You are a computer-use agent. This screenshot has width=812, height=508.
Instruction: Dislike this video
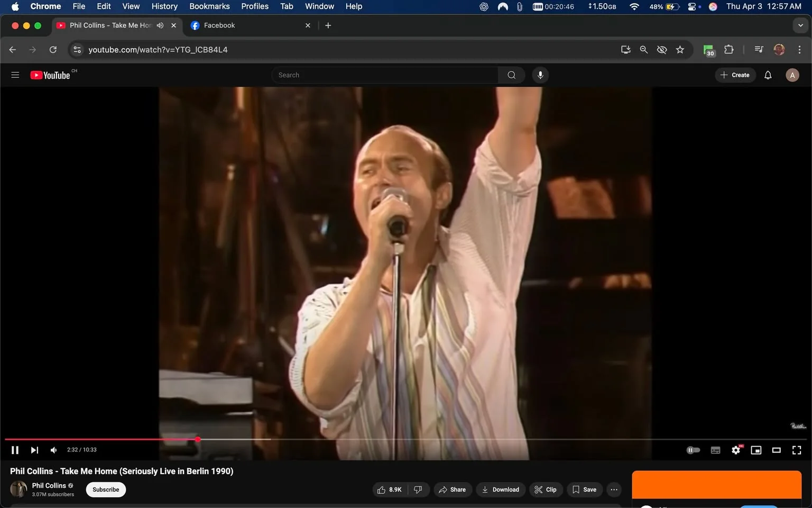coord(418,489)
